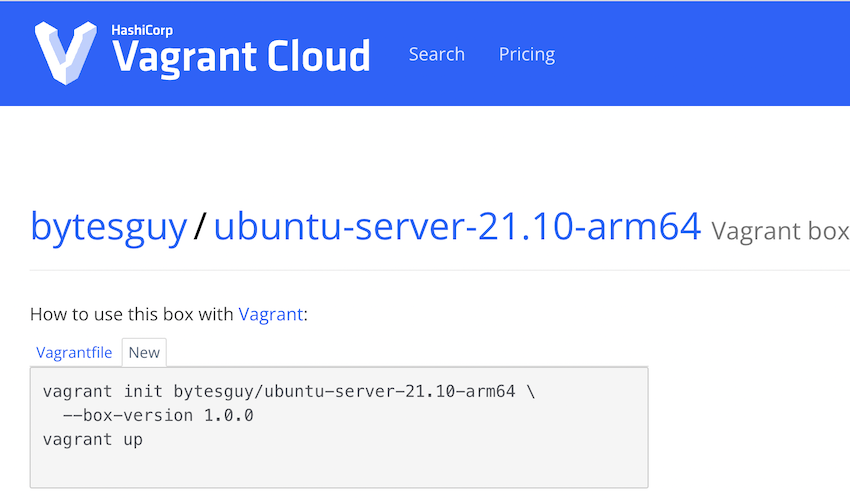This screenshot has width=850, height=498.
Task: Open the Pricing page in navigation
Action: 526,54
